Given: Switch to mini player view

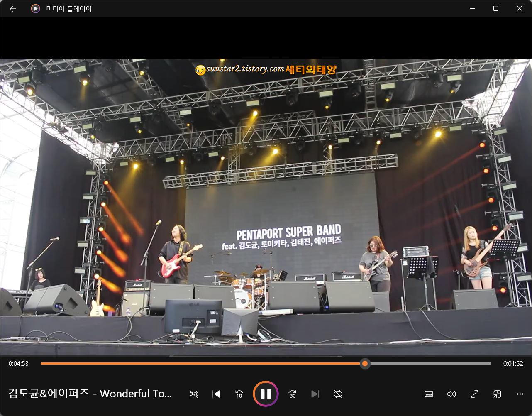Looking at the screenshot, I should click(497, 394).
